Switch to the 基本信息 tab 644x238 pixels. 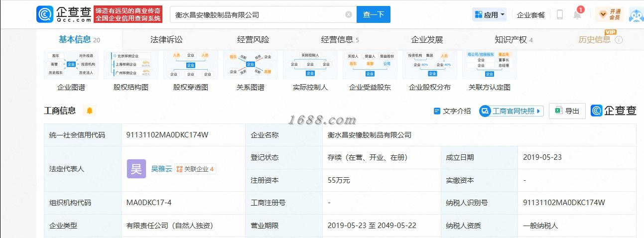(x=79, y=39)
